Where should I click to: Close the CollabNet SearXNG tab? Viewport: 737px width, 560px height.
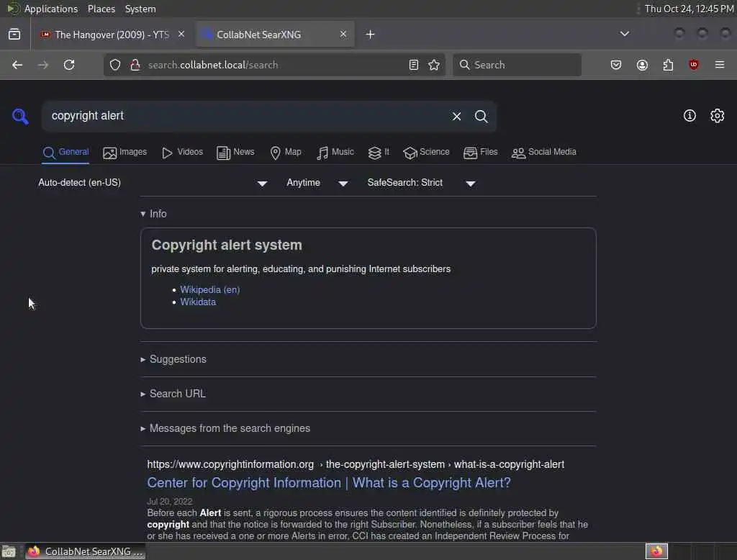point(343,35)
